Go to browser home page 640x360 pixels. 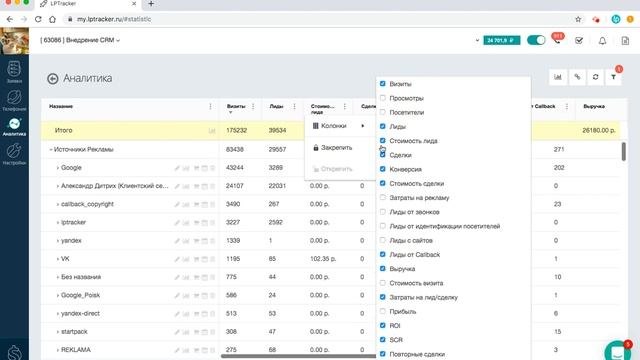pos(52,19)
